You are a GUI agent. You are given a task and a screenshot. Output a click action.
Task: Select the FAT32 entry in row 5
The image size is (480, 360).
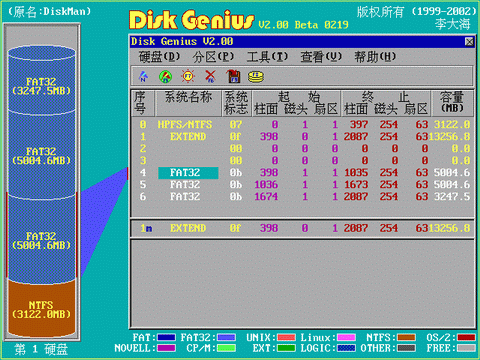click(x=185, y=185)
